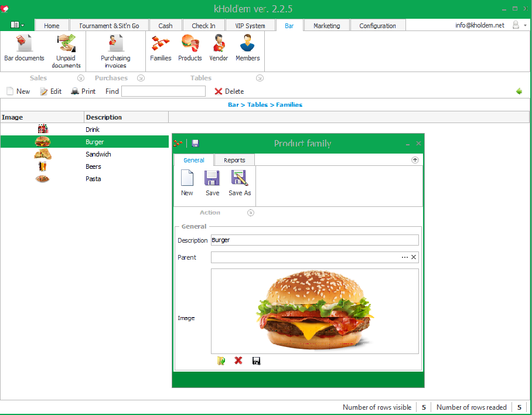
Task: Open the Vendor table icon
Action: coord(219,44)
